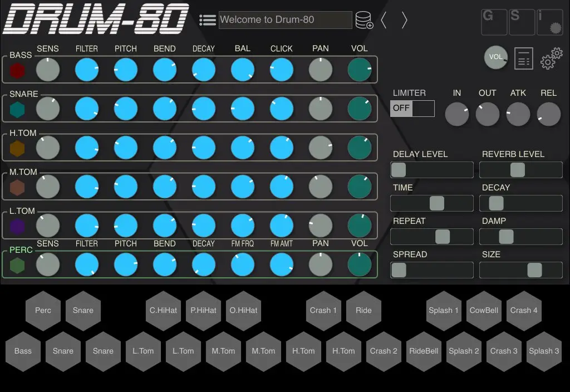Adjust the REVERB LEVEL slider
The width and height of the screenshot is (570, 392).
[x=521, y=170]
